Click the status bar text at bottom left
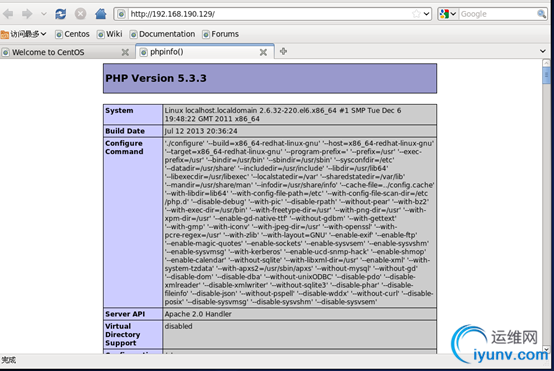554x371 pixels. point(8,360)
